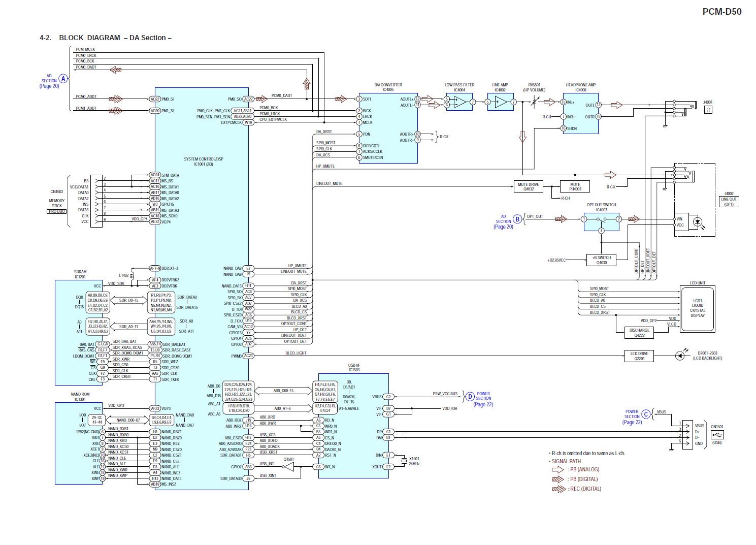756x545 pixels.
Task: Open the Page 22 link under connector C
Action: pos(632,423)
